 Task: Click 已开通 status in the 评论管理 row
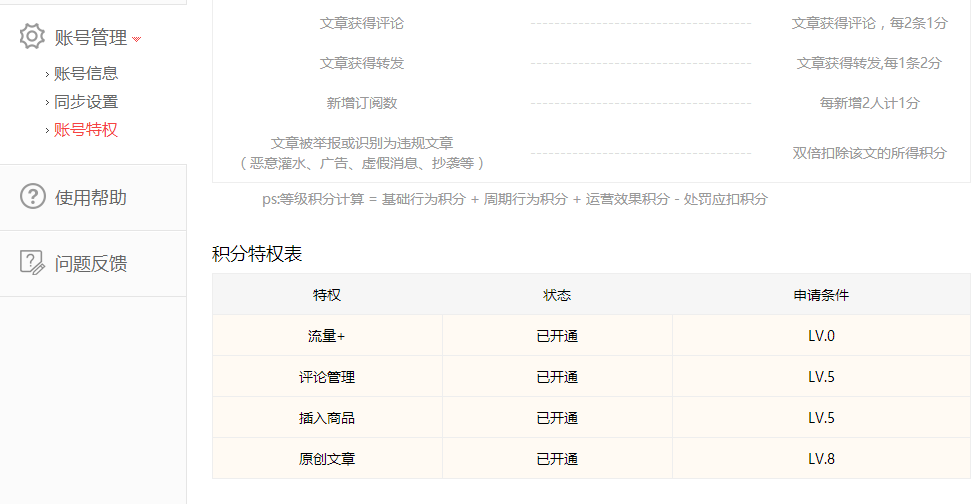(x=557, y=377)
